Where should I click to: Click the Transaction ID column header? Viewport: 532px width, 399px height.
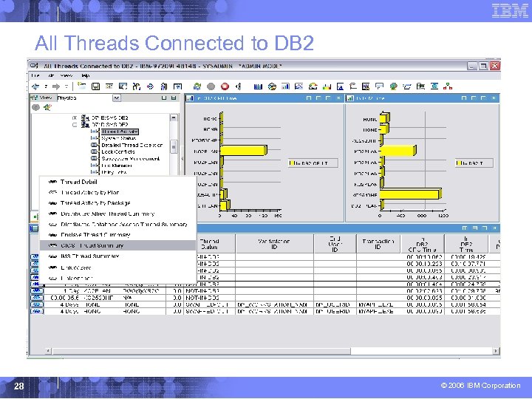tap(378, 244)
